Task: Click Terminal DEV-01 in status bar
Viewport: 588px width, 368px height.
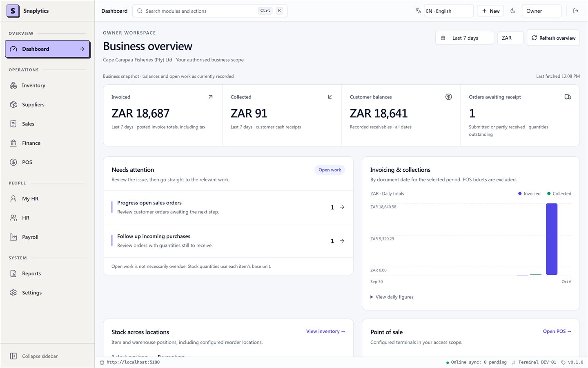Action: click(x=534, y=362)
